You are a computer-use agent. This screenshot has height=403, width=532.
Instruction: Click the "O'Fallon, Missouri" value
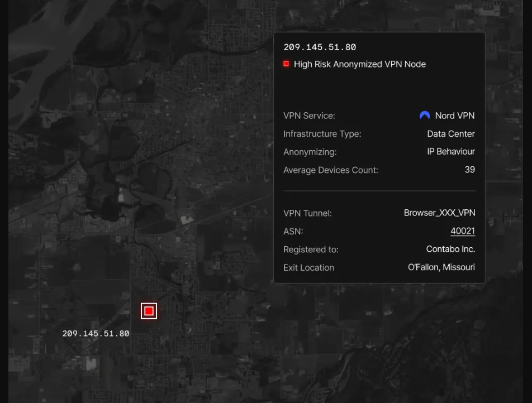tap(441, 267)
